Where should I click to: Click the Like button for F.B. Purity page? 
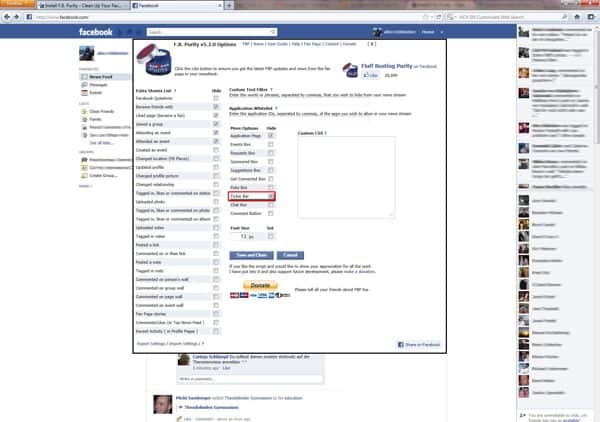(370, 75)
